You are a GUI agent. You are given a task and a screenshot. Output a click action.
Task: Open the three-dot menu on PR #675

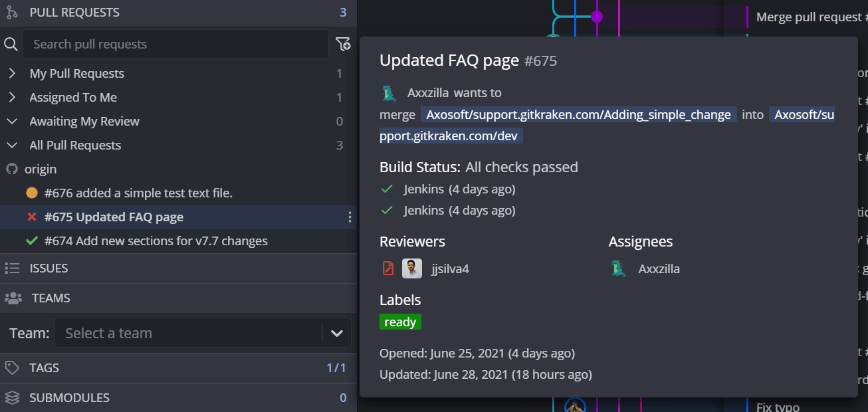click(x=350, y=217)
